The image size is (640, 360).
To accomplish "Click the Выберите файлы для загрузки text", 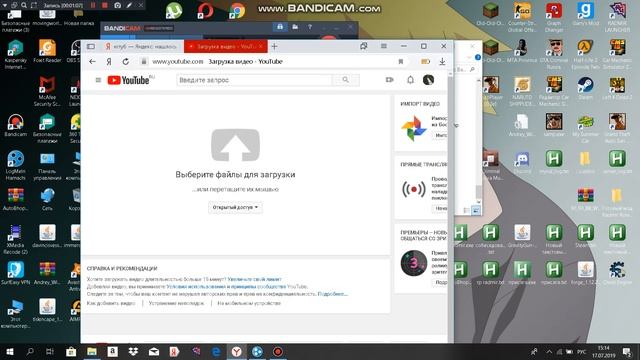I will pyautogui.click(x=235, y=174).
